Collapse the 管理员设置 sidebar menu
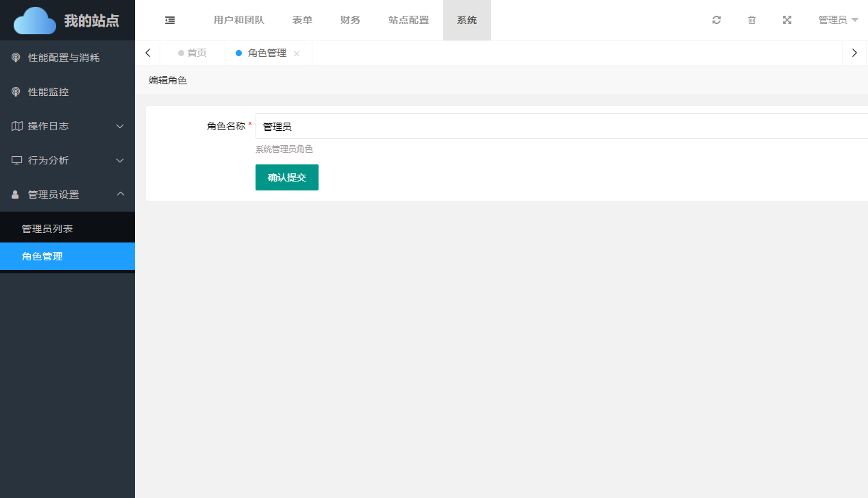868x498 pixels. (x=67, y=195)
